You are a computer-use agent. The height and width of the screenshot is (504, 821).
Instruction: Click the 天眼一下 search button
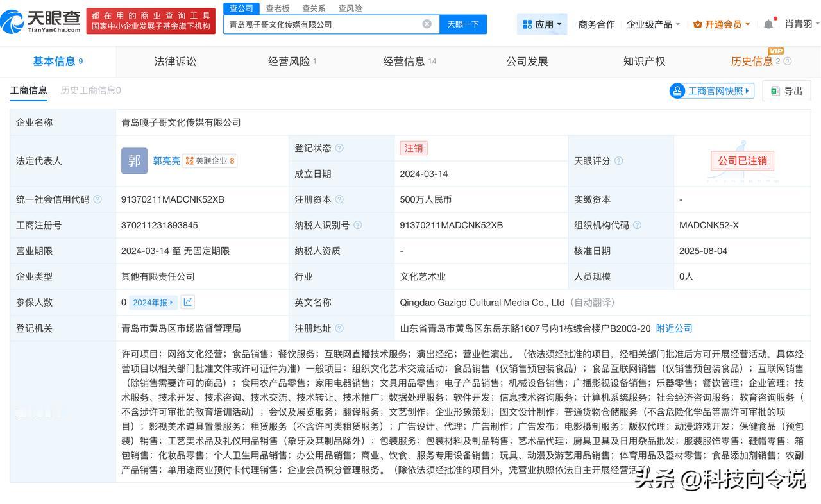[x=463, y=24]
